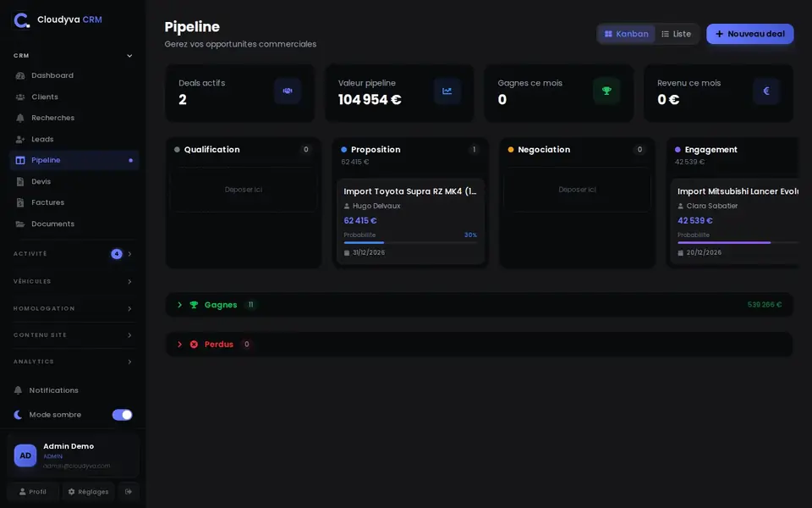Click the Activité badge showing 4
The height and width of the screenshot is (508, 812).
pyautogui.click(x=117, y=254)
